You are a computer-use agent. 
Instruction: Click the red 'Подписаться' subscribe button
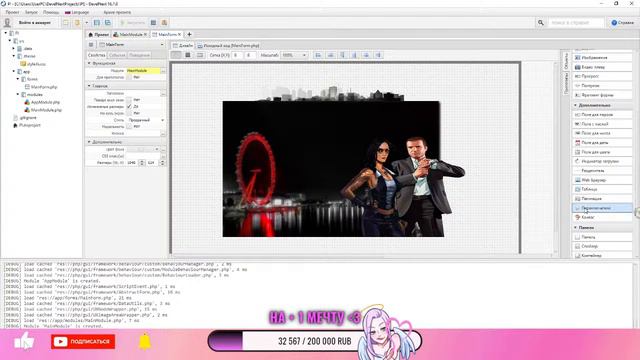point(83,342)
